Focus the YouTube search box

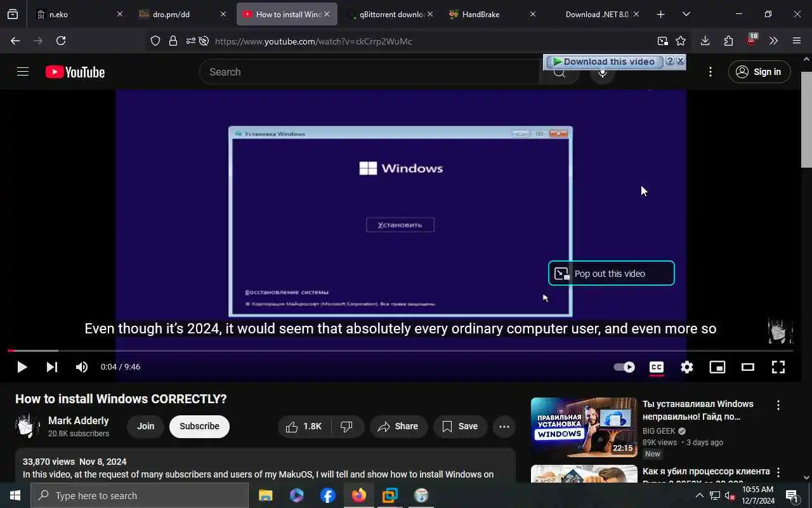point(370,72)
